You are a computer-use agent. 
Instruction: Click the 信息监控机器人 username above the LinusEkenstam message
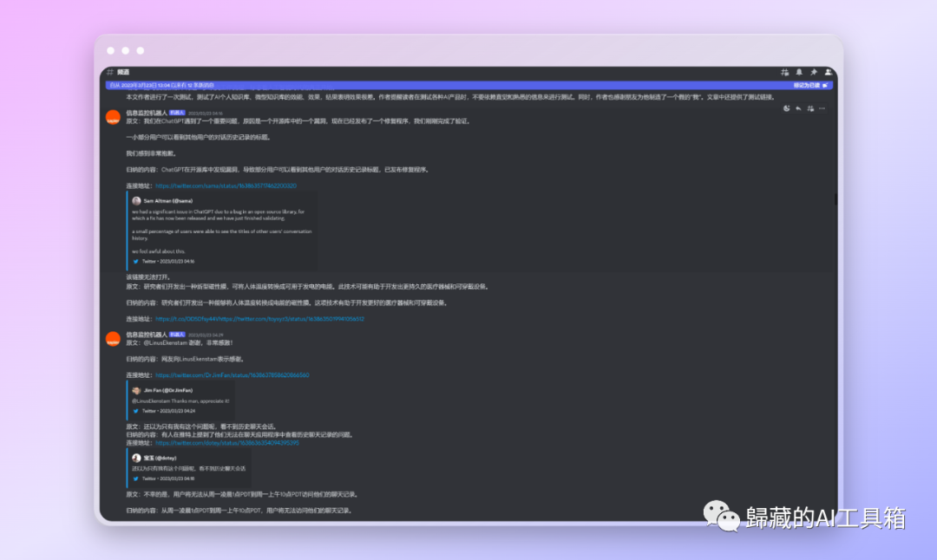pyautogui.click(x=147, y=335)
